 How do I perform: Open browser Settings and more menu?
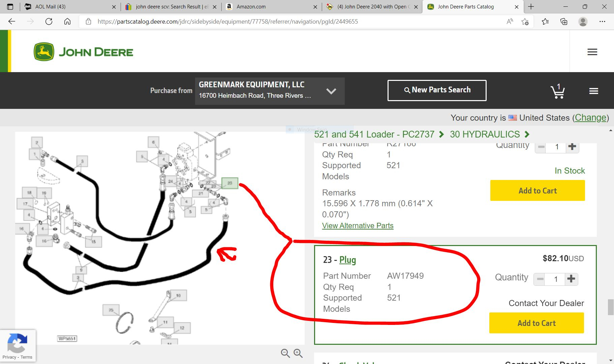pos(602,22)
